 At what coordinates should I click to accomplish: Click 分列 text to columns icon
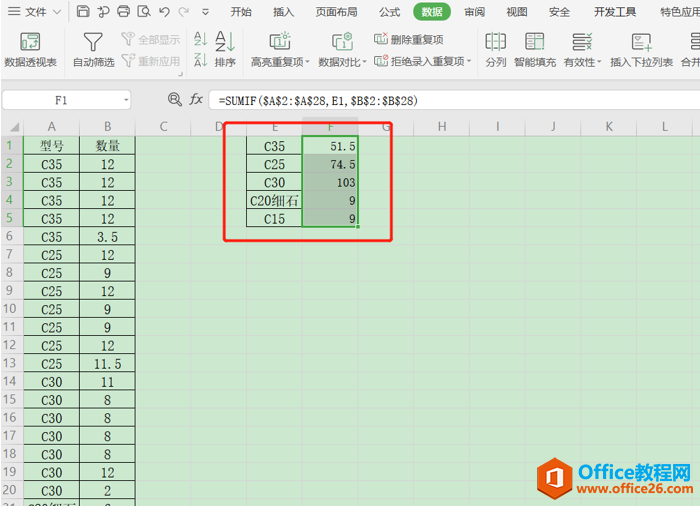(496, 50)
